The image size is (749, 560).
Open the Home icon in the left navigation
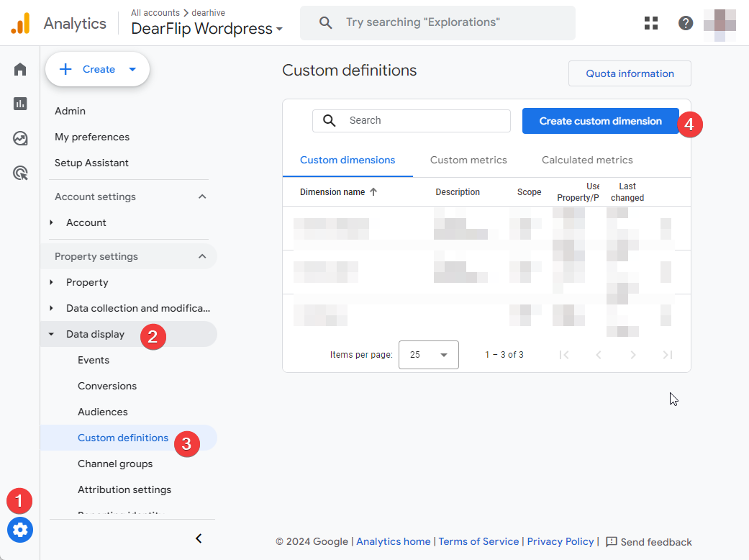[19, 68]
